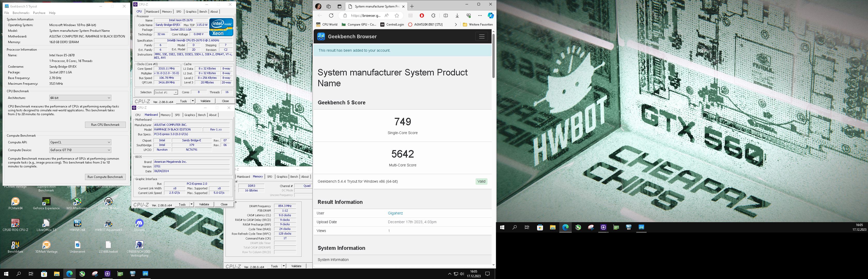Open Weitere Favoriten folder

point(478,25)
